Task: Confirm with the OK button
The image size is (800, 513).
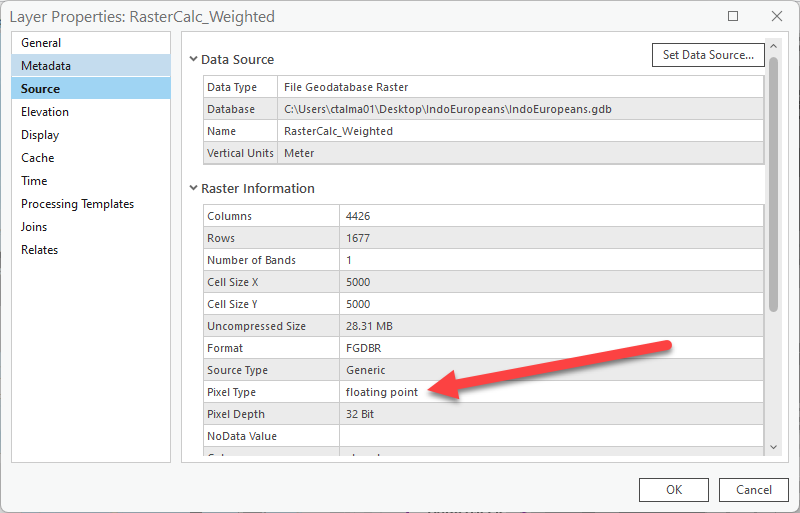Action: (674, 490)
